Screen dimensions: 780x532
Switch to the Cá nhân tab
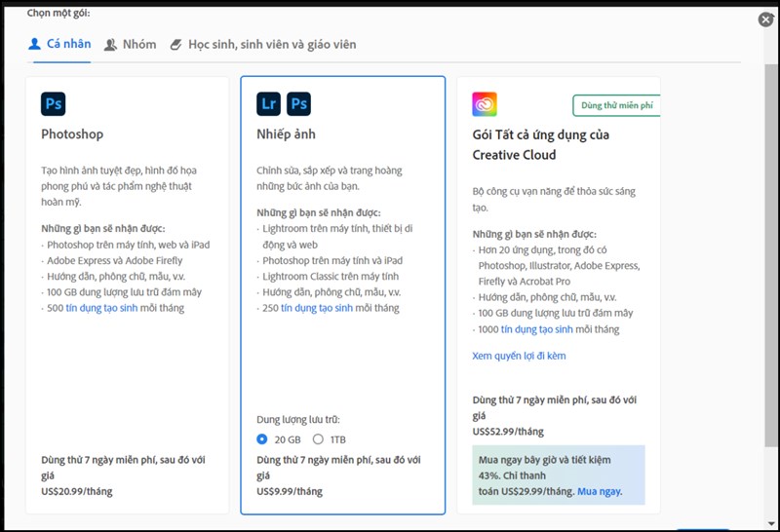(59, 44)
